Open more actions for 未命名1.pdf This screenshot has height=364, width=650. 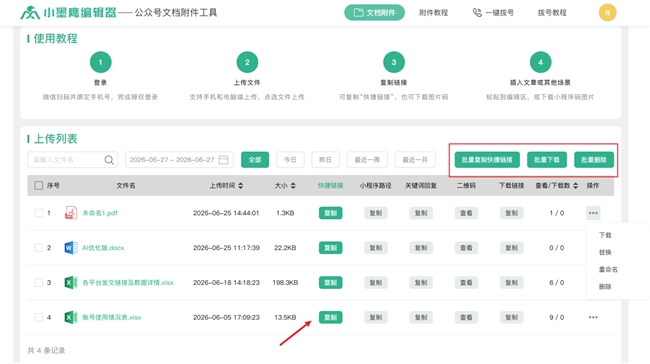(593, 213)
